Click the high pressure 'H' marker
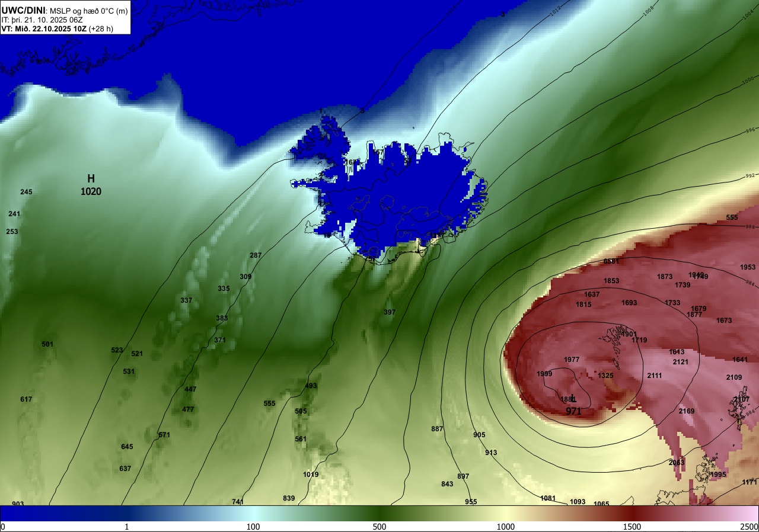 (x=91, y=178)
